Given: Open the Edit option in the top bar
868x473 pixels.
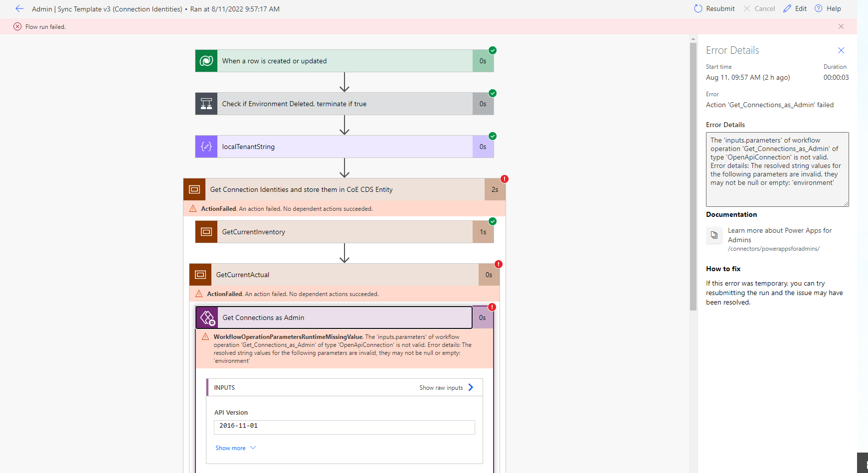Looking at the screenshot, I should click(795, 8).
